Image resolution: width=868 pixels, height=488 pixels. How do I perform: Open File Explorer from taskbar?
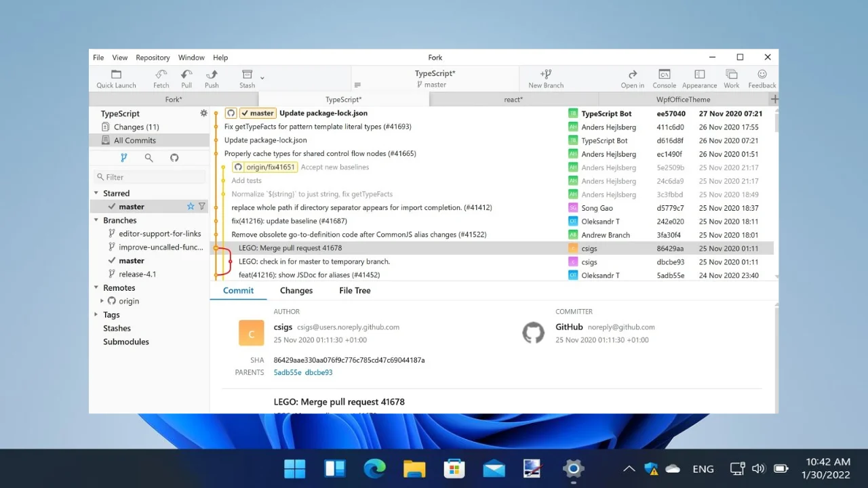pos(414,468)
